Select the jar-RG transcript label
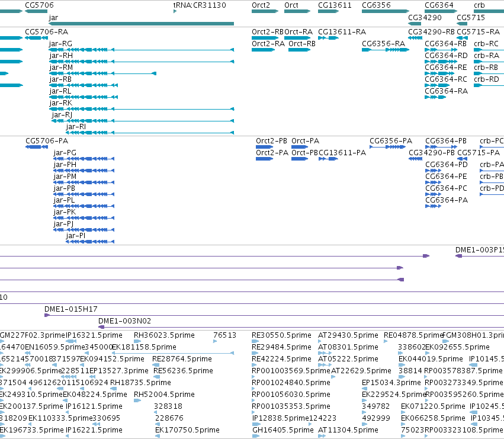This screenshot has height=439, width=504. click(60, 44)
